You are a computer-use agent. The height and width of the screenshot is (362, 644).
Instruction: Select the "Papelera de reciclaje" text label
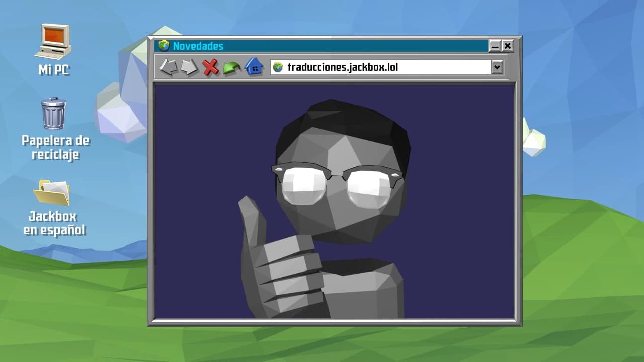tap(55, 147)
